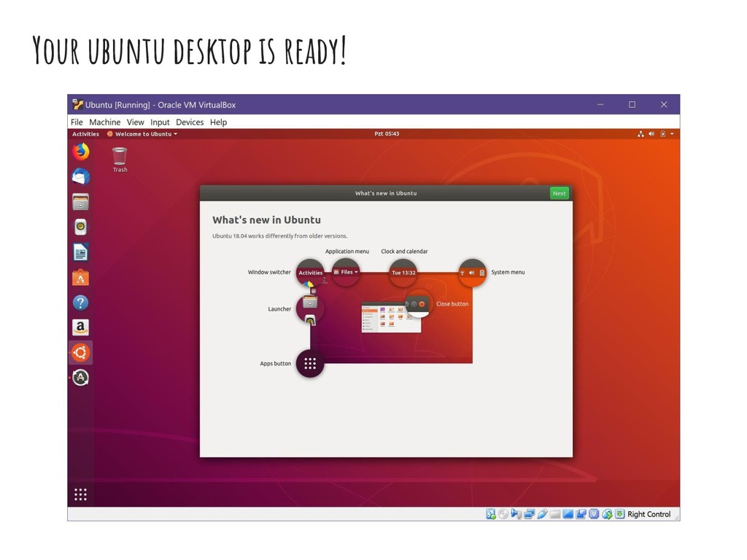
Task: Click the 'What's new in Ubuntu' heading
Action: 266,220
